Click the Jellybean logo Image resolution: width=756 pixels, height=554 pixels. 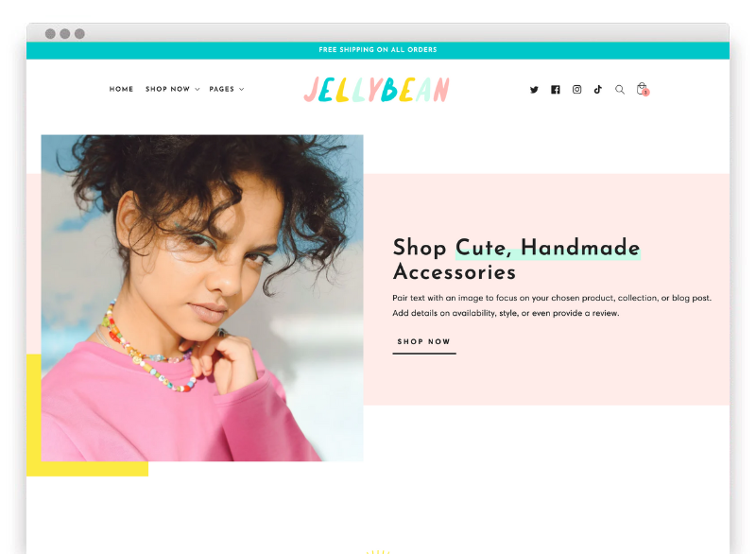click(x=376, y=89)
